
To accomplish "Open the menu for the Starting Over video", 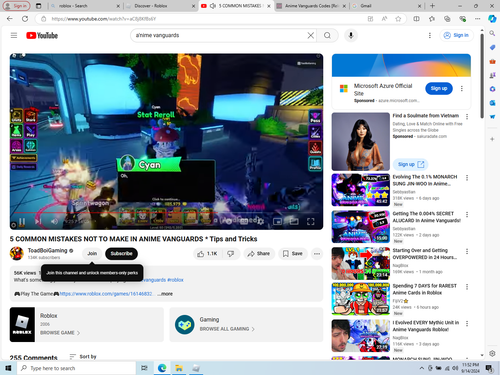I will point(467,251).
